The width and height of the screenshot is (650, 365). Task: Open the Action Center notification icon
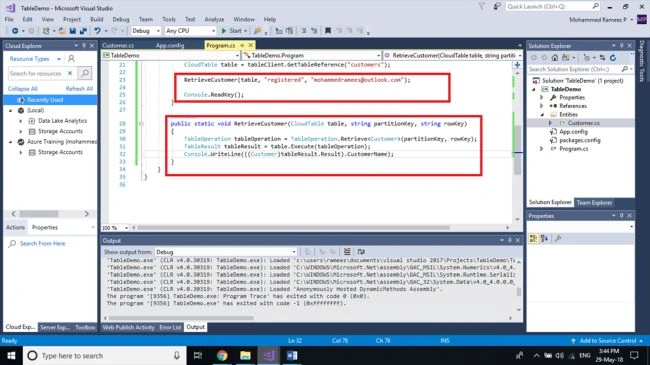(634, 355)
